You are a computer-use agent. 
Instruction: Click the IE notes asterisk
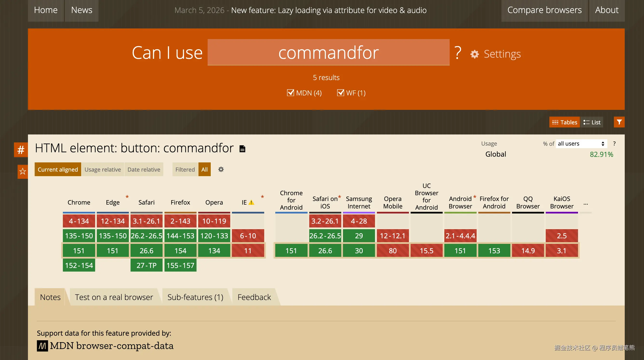pos(262,197)
